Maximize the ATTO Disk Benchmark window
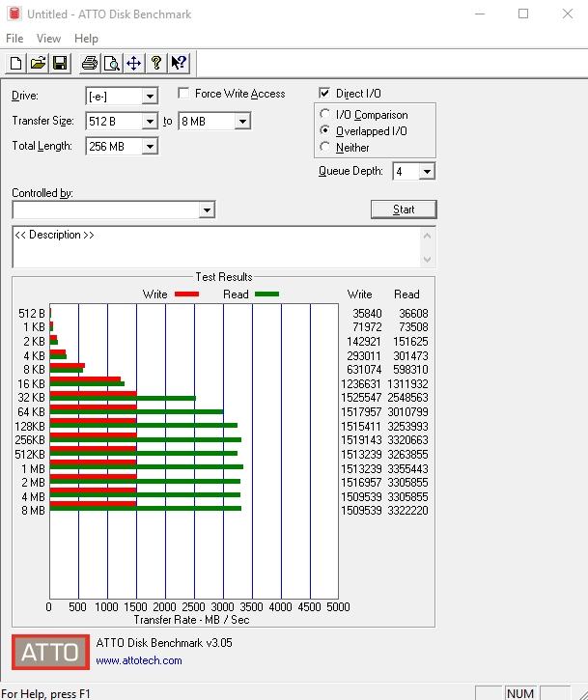 pos(523,14)
